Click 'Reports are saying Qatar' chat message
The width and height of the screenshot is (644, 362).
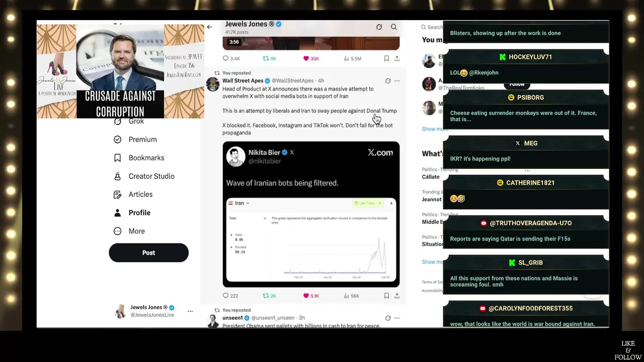pos(510,239)
